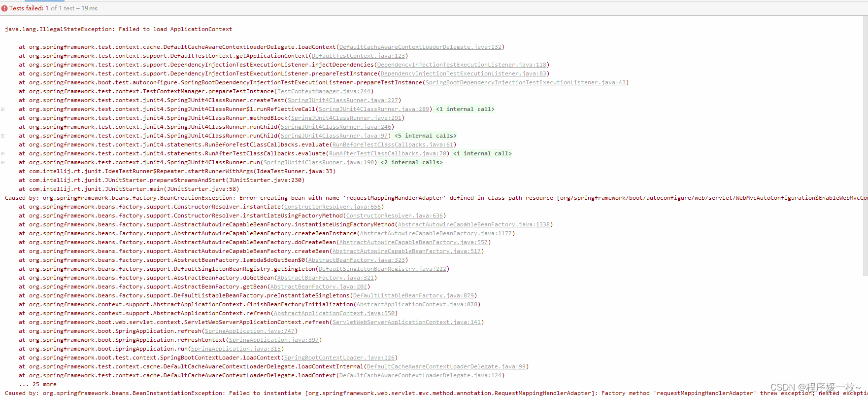868x397 pixels.
Task: Open AbstractApplicationContext.java:878 link
Action: coord(417,304)
